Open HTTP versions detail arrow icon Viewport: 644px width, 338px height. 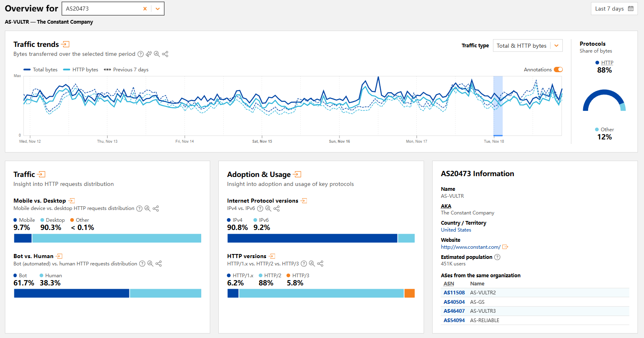click(x=272, y=256)
